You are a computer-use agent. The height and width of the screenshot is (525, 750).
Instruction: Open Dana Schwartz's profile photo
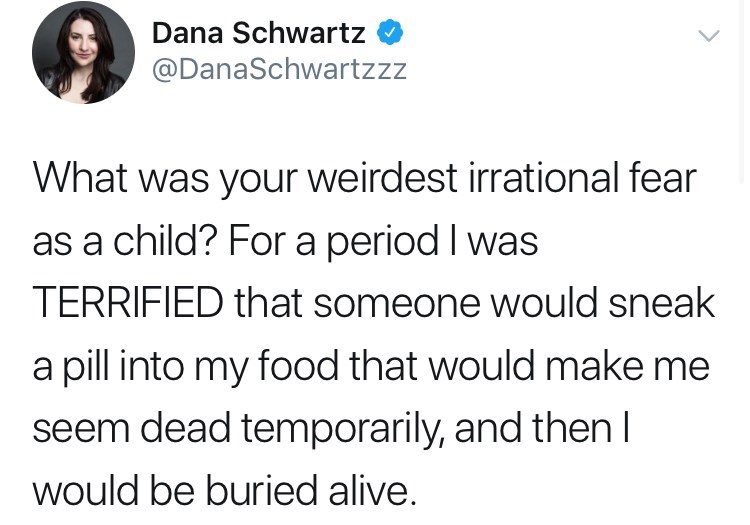(x=83, y=53)
